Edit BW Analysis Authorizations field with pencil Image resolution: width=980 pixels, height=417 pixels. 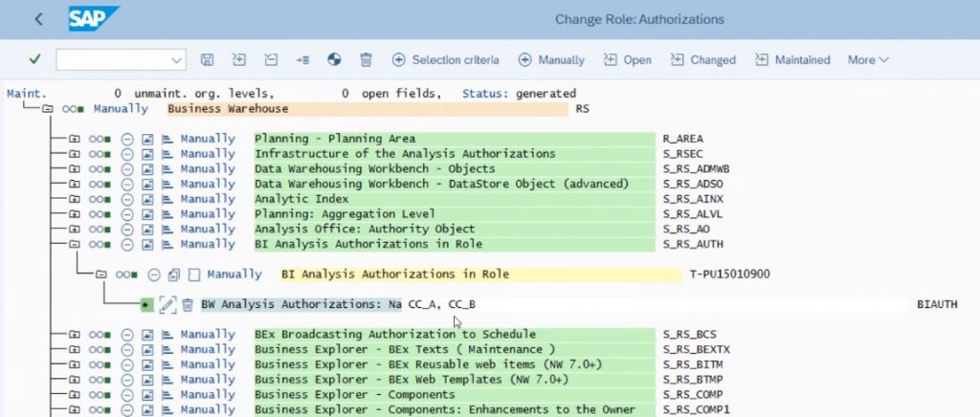(167, 304)
